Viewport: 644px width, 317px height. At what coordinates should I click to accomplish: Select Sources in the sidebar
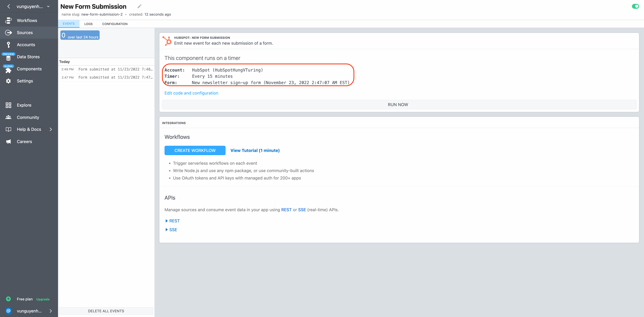(25, 33)
